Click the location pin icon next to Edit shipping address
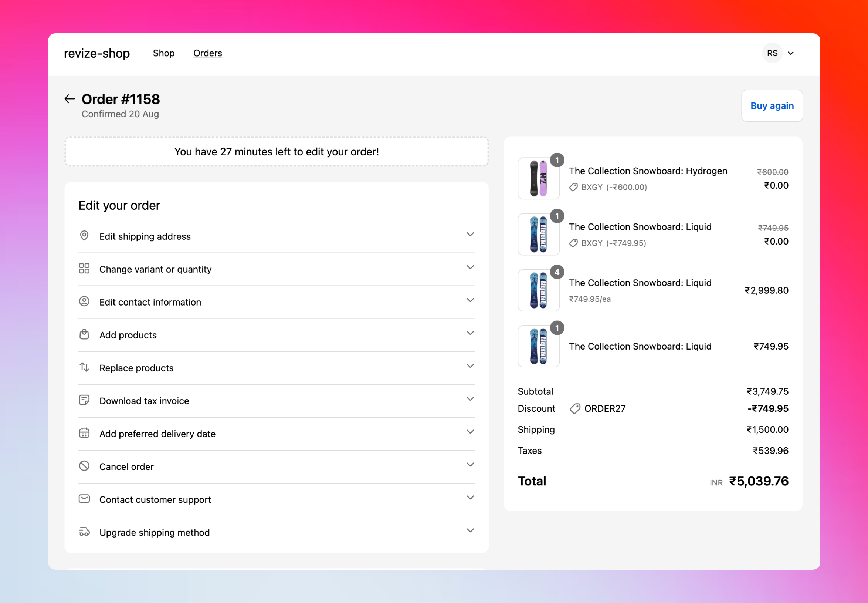Image resolution: width=868 pixels, height=603 pixels. coord(84,236)
